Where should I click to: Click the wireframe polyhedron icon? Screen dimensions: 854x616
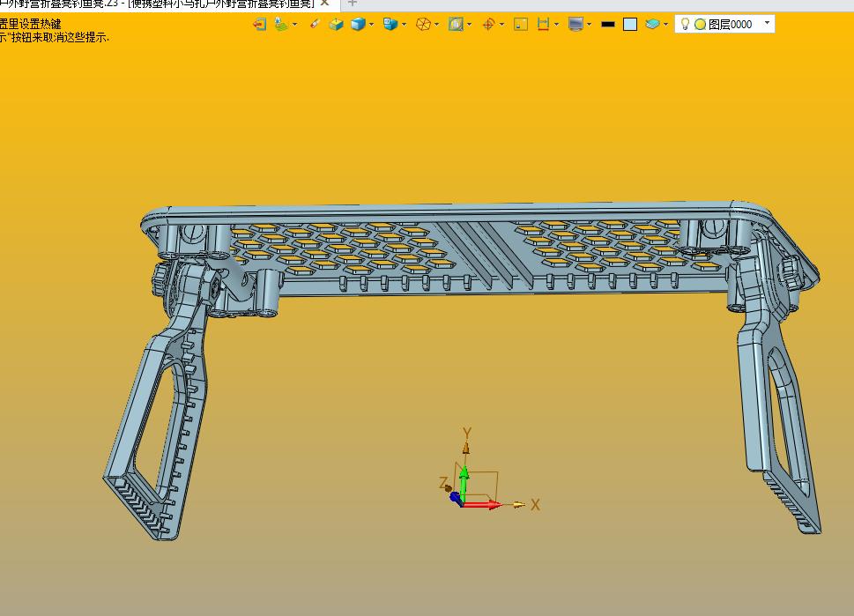(x=423, y=24)
